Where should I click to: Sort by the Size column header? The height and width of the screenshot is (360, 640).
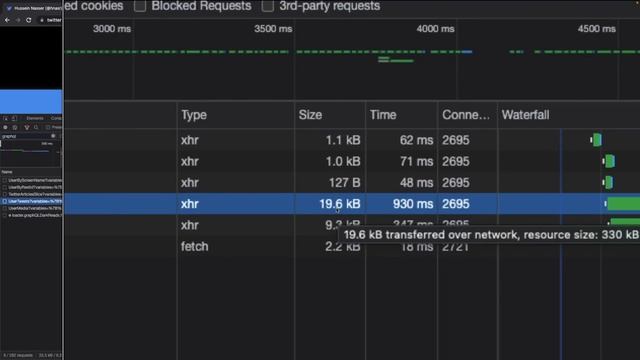330,115
